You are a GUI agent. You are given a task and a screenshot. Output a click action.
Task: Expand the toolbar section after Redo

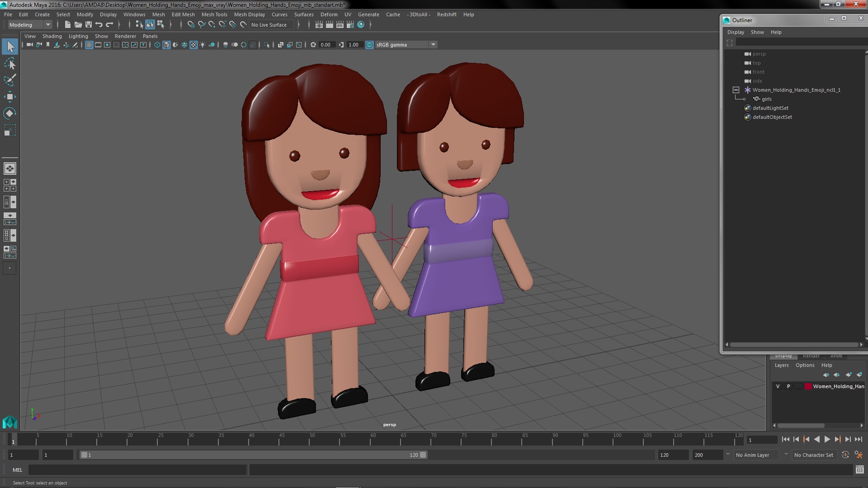(x=119, y=25)
